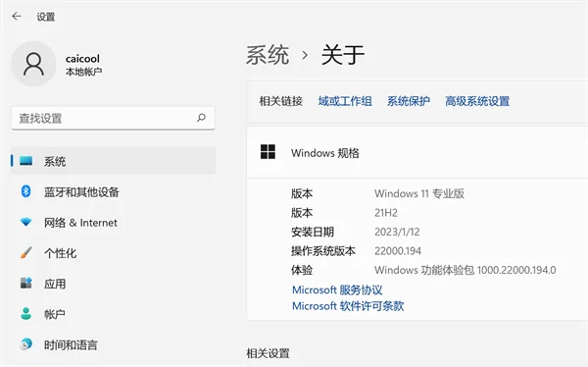Viewport: 588px width, 367px height.
Task: Select the Personalization brush icon
Action: click(x=25, y=252)
